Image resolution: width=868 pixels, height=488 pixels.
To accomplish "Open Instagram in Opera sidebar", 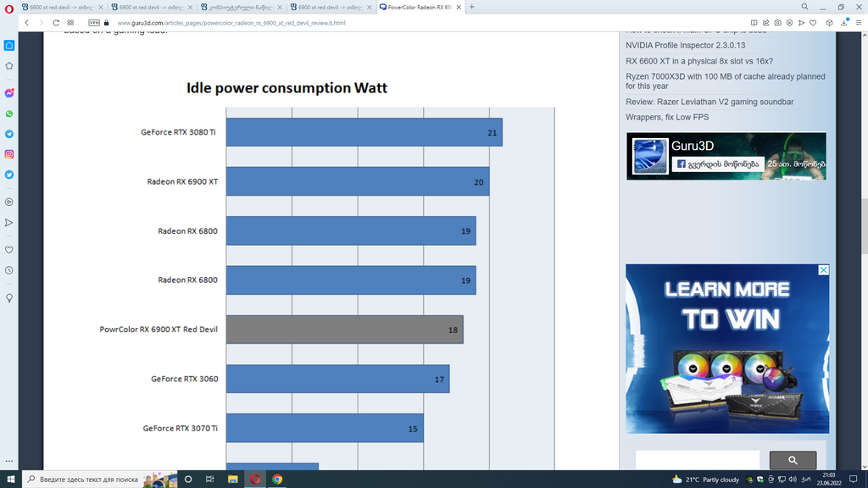I will pos(8,154).
